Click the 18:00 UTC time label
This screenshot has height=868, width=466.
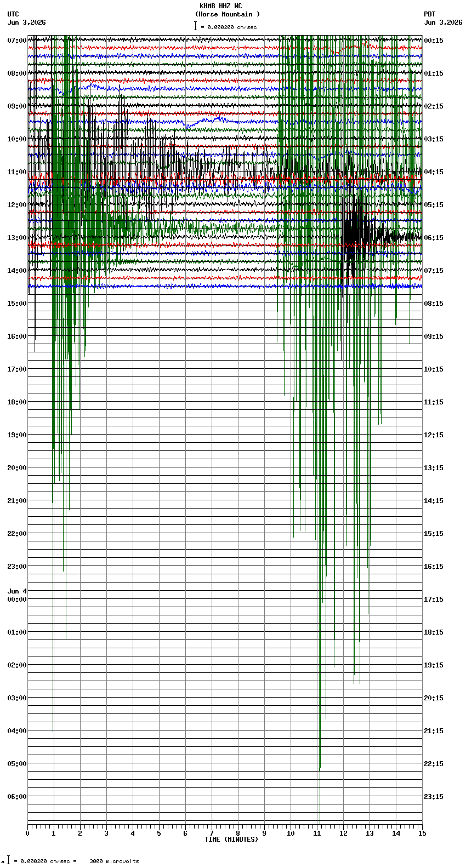tap(17, 402)
